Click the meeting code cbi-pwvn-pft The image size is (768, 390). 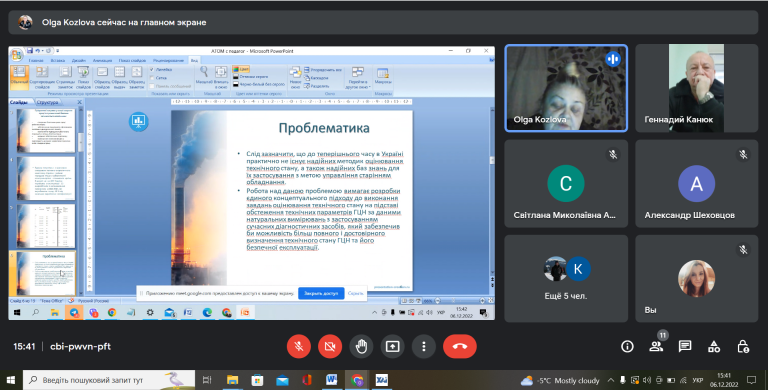point(80,346)
